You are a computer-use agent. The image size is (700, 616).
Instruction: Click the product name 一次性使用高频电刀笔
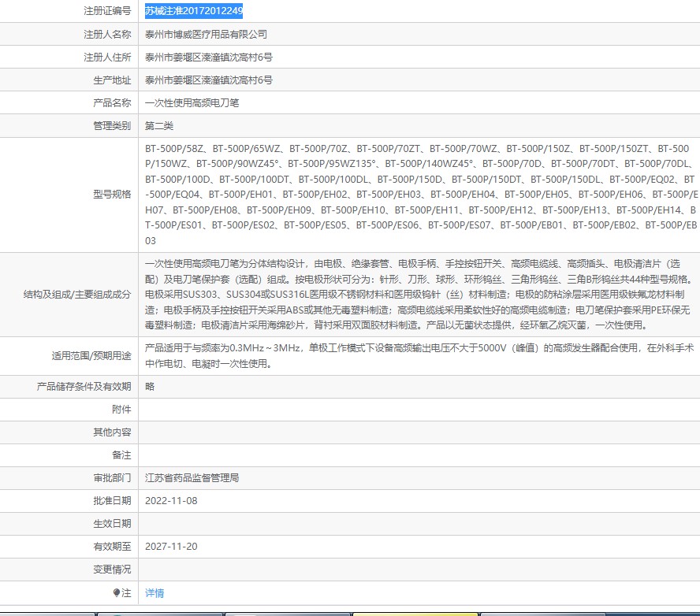point(192,103)
